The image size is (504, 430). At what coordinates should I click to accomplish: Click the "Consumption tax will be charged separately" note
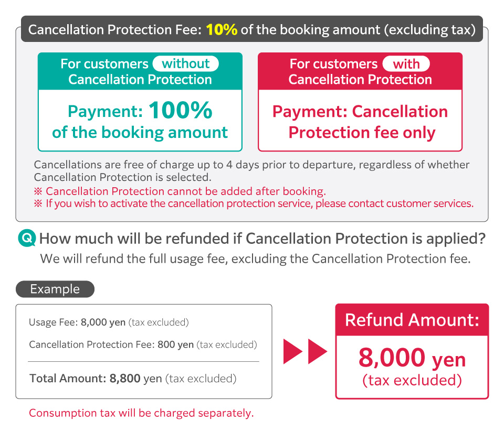pyautogui.click(x=141, y=413)
